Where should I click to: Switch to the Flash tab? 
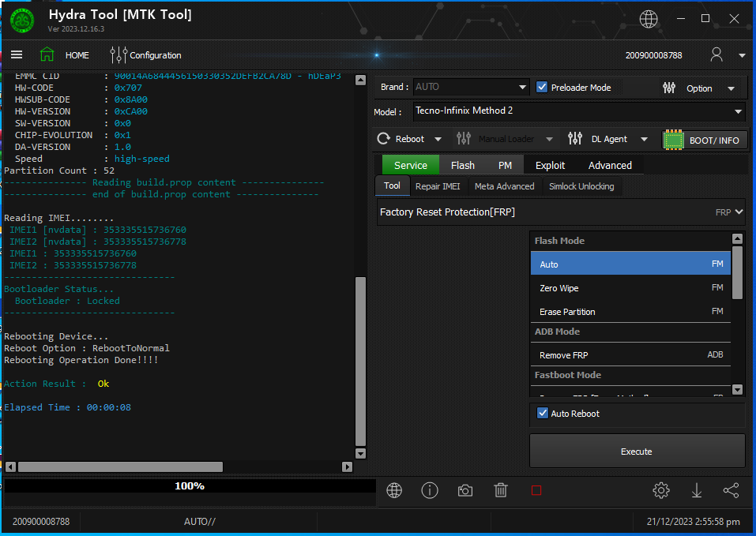[463, 165]
